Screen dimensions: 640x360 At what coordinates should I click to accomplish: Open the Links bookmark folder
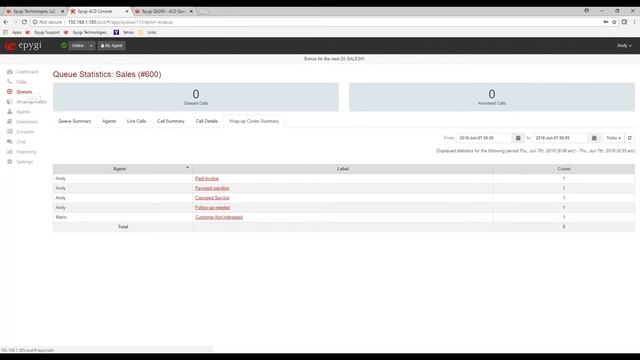tap(147, 32)
